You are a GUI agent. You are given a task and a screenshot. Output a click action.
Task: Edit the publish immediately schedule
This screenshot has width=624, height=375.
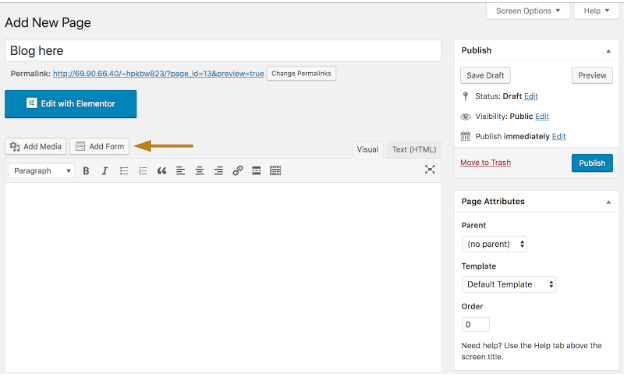[559, 136]
